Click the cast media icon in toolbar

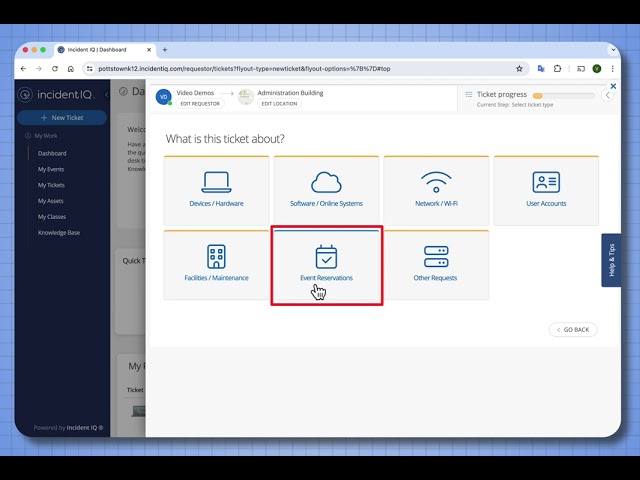(581, 69)
